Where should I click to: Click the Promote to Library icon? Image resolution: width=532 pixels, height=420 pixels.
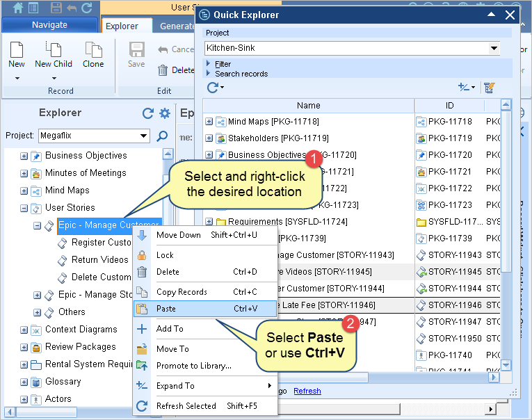tap(142, 365)
